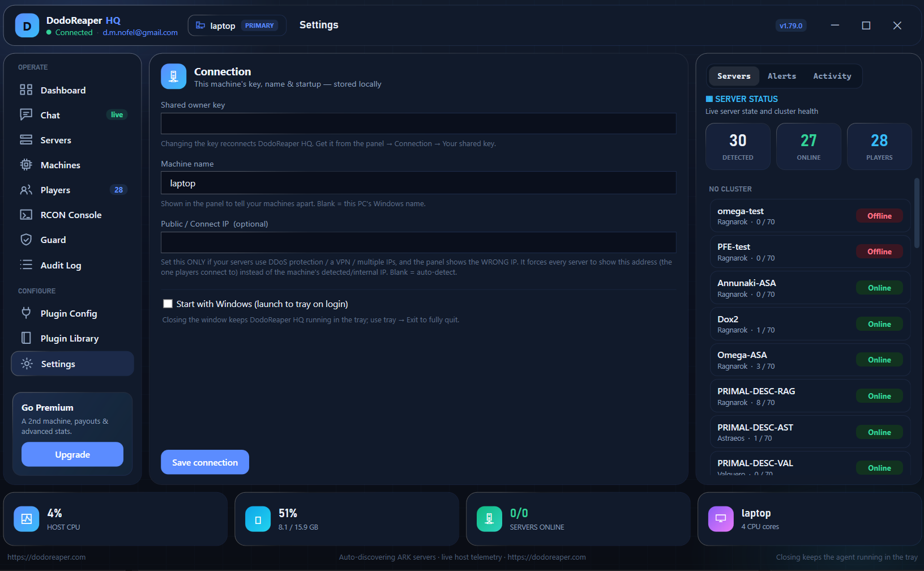Open the https://dodoreaper.com footer link
The width and height of the screenshot is (924, 571).
coord(46,557)
